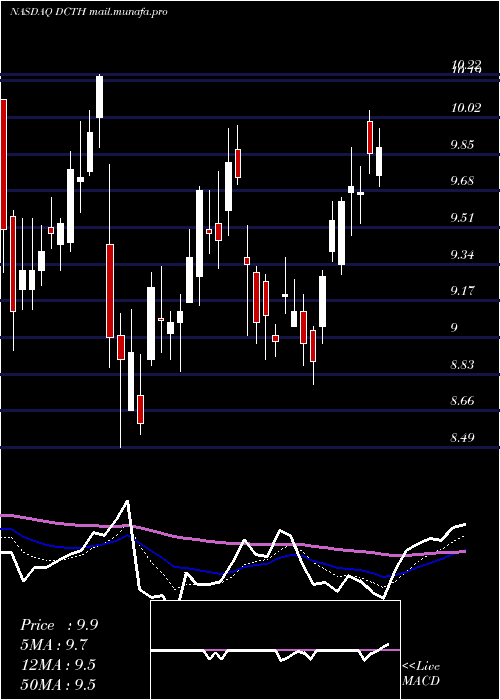Click the 50MA : 9.5 readout

pos(58,684)
